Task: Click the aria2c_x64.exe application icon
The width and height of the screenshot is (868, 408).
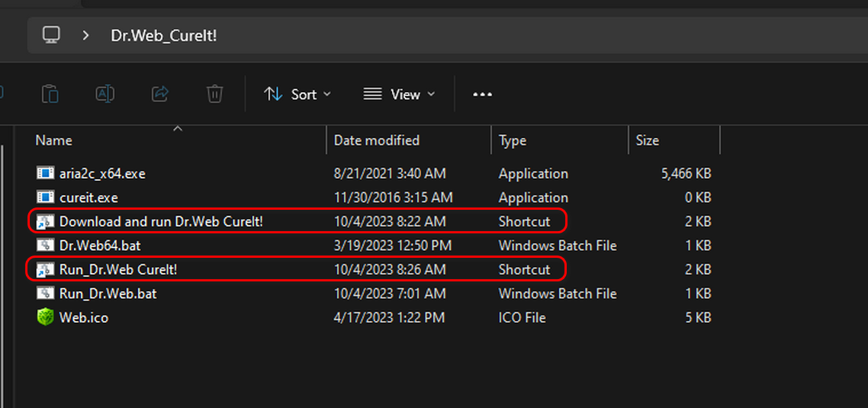Action: pos(45,174)
